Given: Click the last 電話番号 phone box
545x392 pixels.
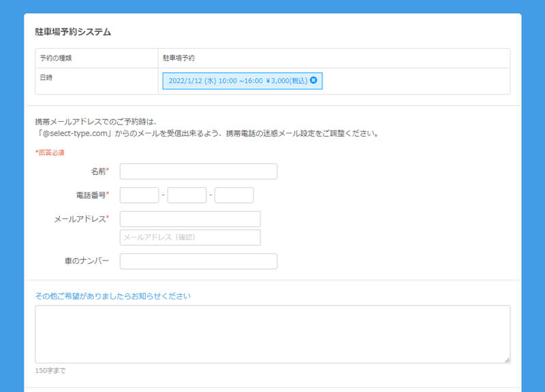Looking at the screenshot, I should pyautogui.click(x=234, y=195).
